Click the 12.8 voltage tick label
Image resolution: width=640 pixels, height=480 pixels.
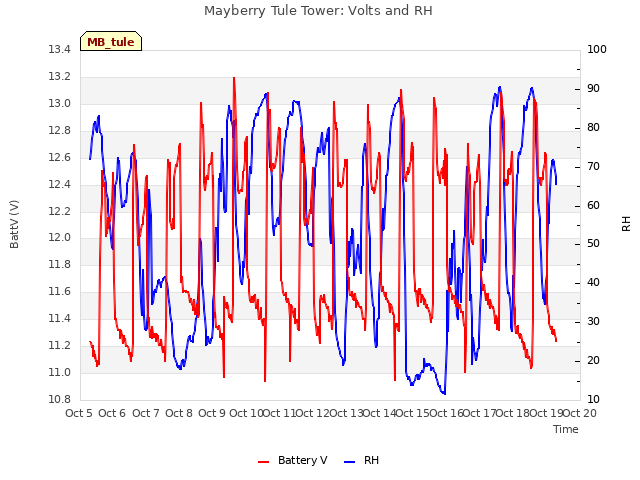click(x=59, y=131)
